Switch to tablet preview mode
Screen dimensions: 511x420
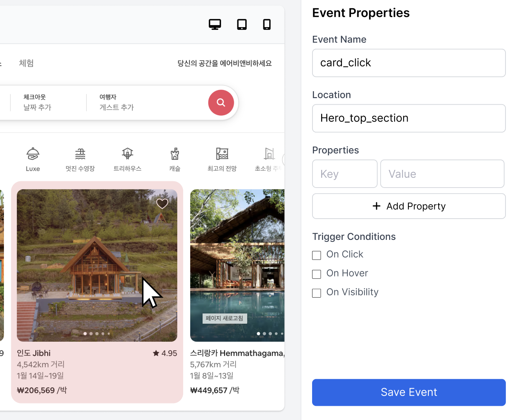pos(242,24)
